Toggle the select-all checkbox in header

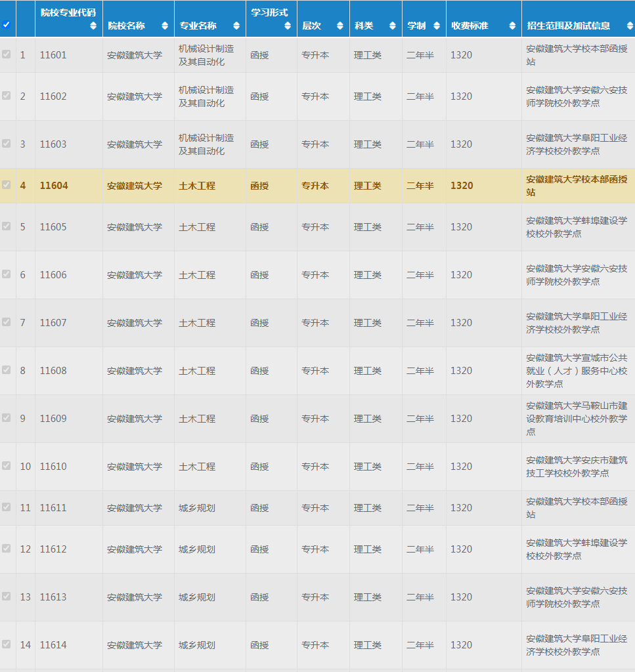point(7,25)
